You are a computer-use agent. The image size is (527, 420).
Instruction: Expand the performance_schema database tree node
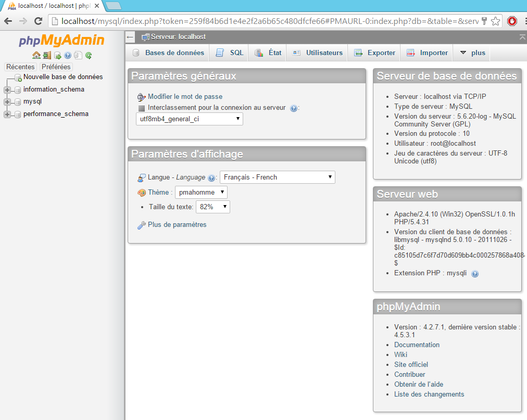click(x=7, y=114)
